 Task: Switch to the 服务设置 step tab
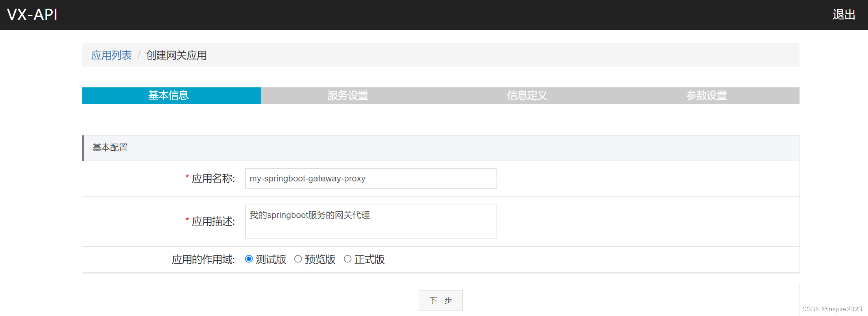tap(348, 96)
